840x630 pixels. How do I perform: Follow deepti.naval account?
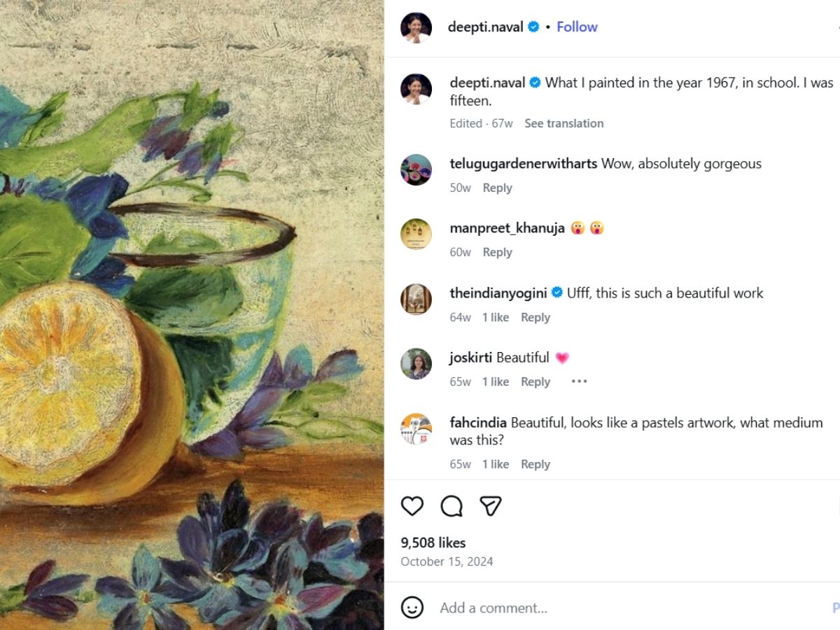(x=577, y=27)
